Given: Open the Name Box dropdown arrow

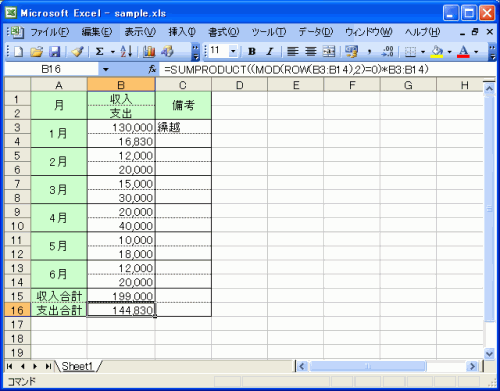Looking at the screenshot, I should [x=106, y=69].
